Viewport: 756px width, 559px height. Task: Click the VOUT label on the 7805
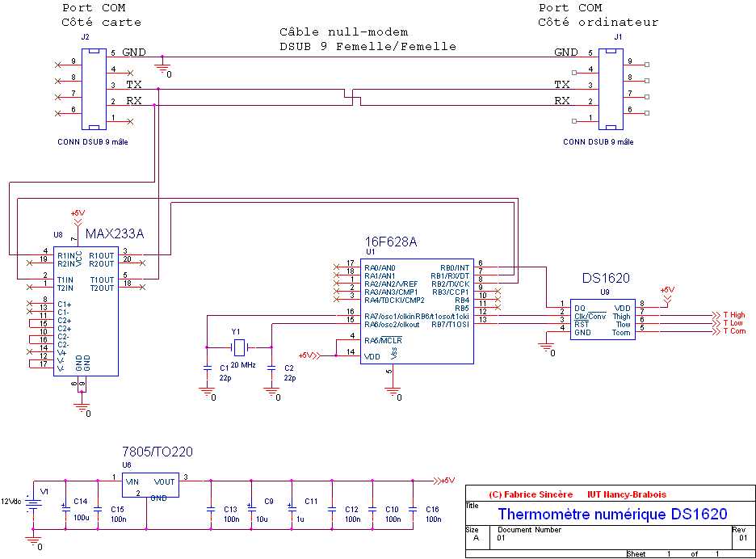[165, 481]
